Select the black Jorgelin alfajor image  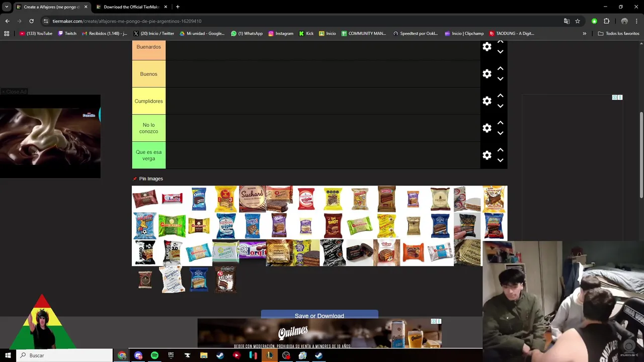(x=333, y=252)
